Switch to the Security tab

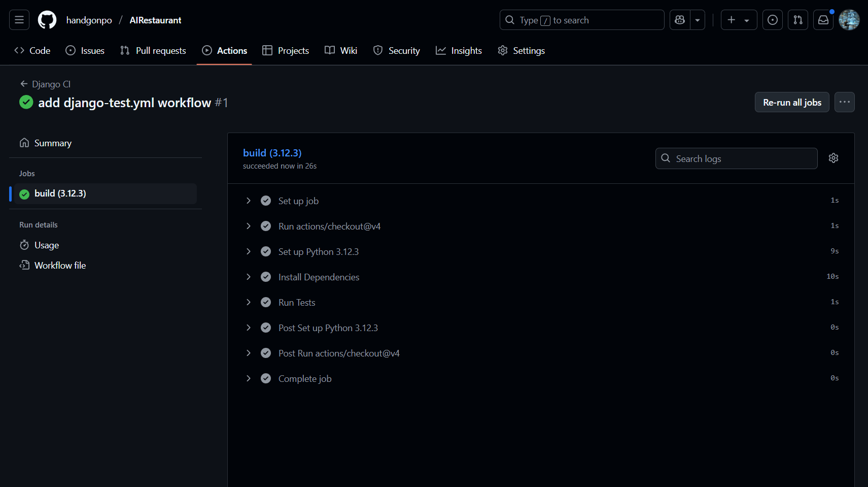[x=397, y=50]
